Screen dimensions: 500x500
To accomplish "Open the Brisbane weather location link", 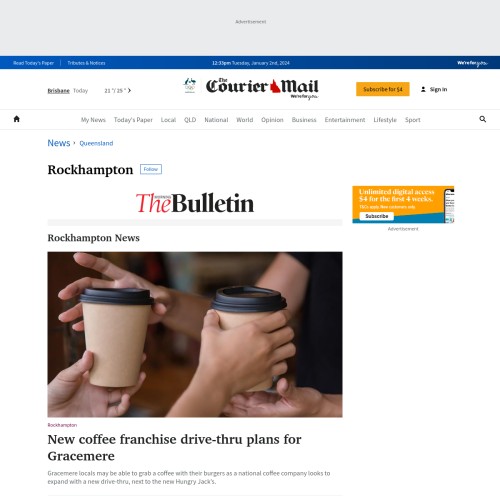I will pos(58,91).
